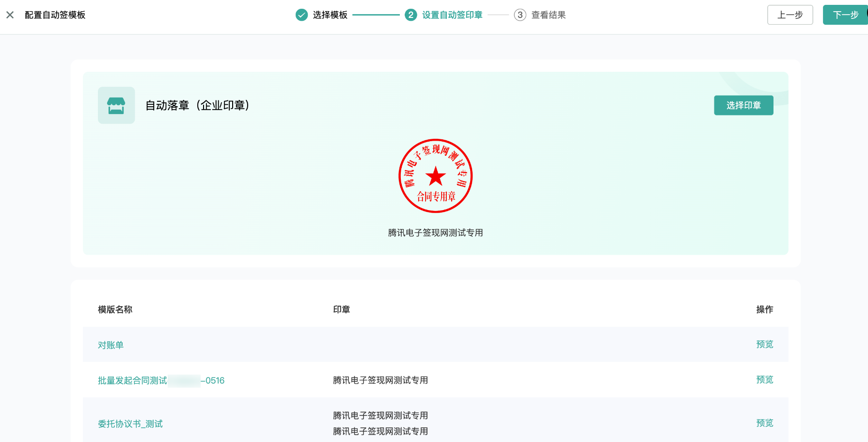Click 预览 in the 委托协议书_测试 row
Image resolution: width=868 pixels, height=442 pixels.
coord(764,423)
